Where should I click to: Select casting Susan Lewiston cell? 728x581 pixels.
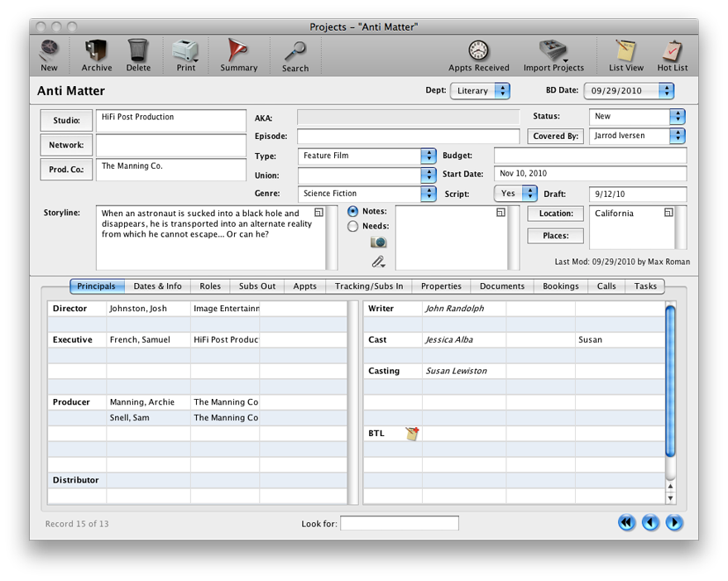click(464, 371)
